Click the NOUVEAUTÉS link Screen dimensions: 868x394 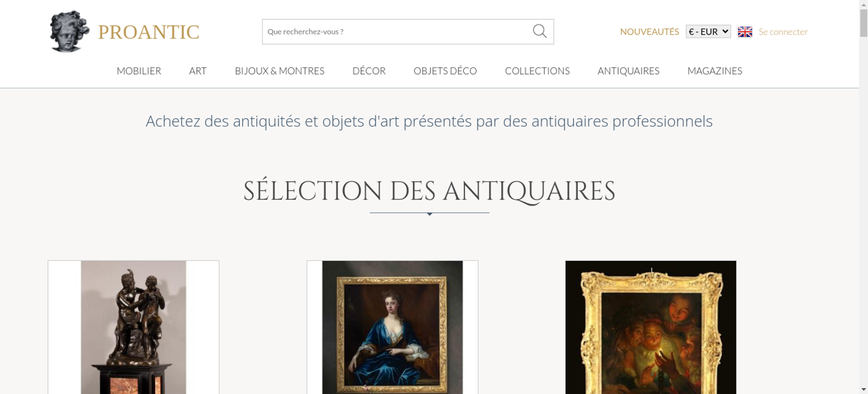coord(649,32)
